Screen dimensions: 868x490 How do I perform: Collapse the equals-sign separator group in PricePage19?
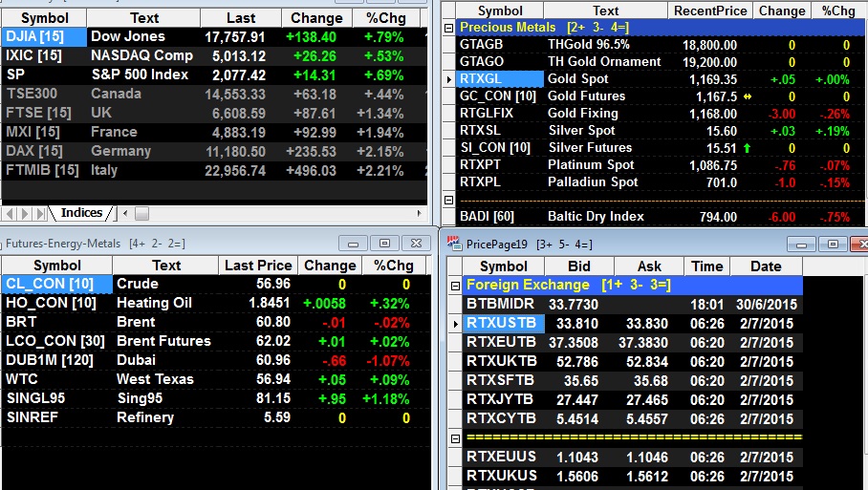click(455, 438)
